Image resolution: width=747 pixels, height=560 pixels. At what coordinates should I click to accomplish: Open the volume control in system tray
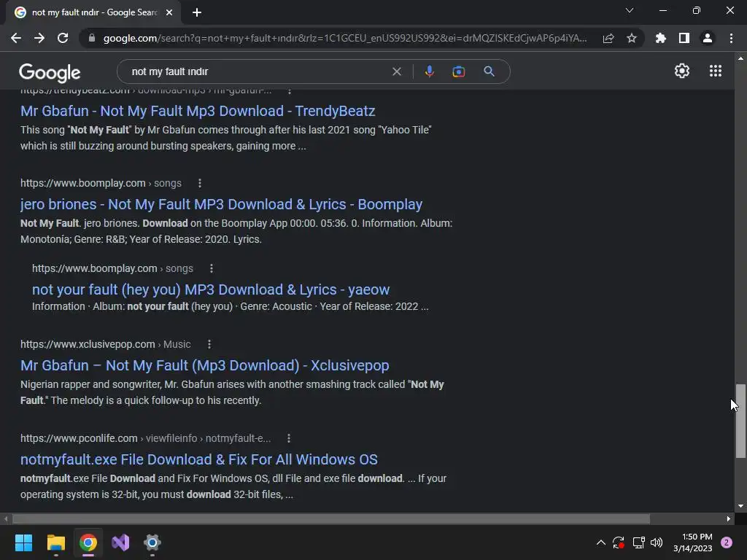[657, 542]
